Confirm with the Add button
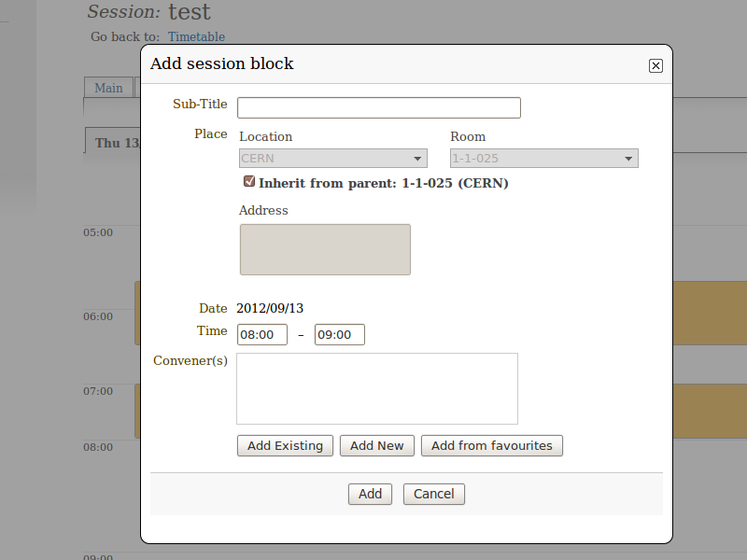The width and height of the screenshot is (747, 560). [x=370, y=494]
